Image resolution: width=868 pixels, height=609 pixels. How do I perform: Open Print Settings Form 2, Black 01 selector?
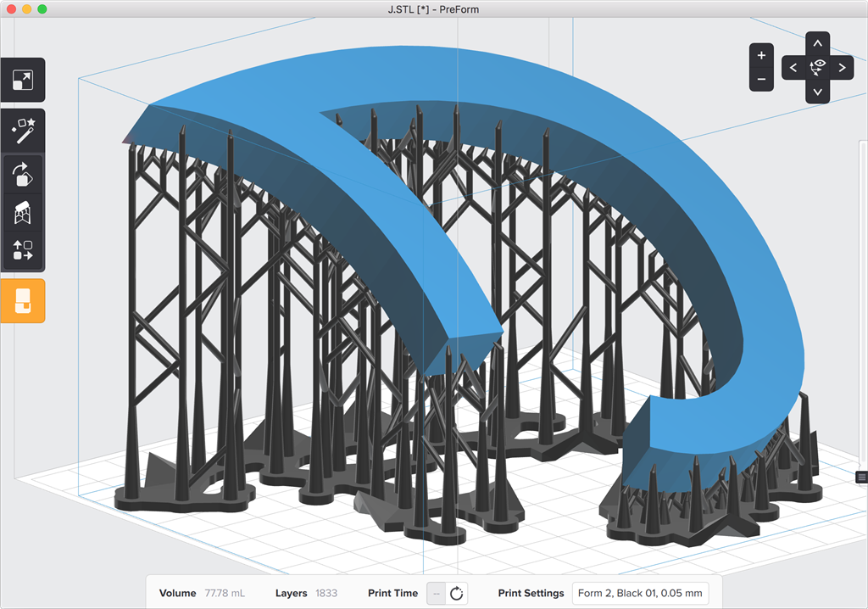pos(640,593)
